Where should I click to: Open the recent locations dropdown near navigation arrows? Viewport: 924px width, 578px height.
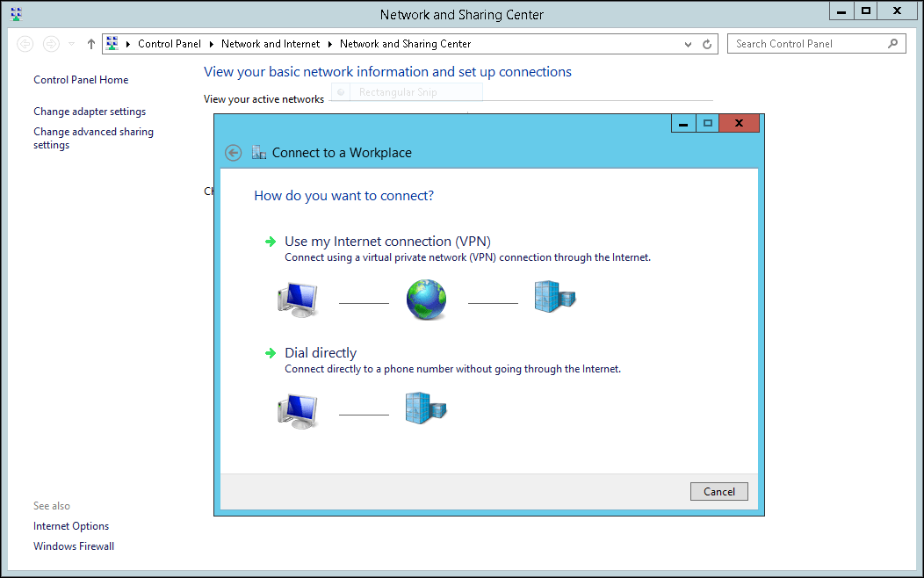[x=72, y=44]
